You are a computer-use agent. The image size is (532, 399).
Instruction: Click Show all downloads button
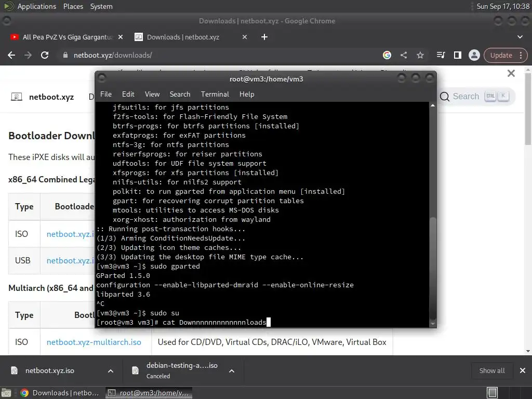491,370
